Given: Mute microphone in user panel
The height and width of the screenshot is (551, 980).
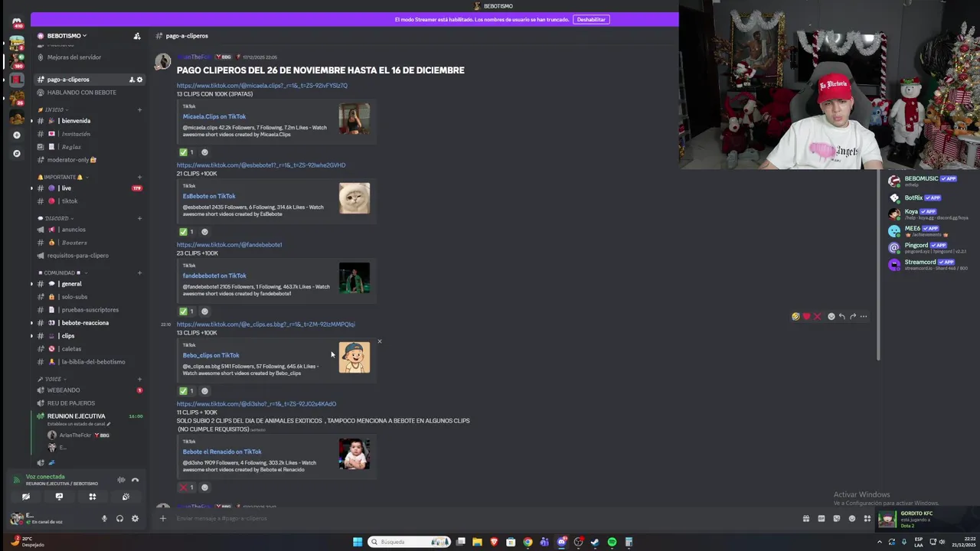Looking at the screenshot, I should [x=104, y=518].
